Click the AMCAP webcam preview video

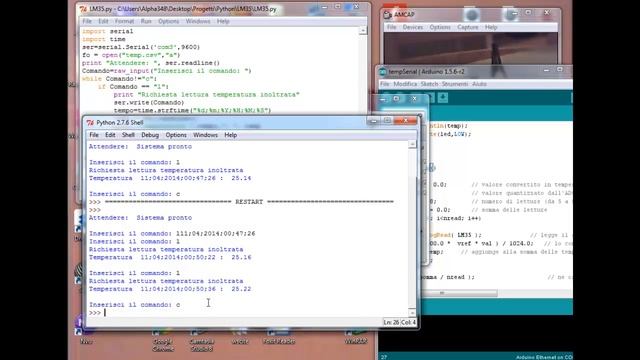(x=470, y=48)
